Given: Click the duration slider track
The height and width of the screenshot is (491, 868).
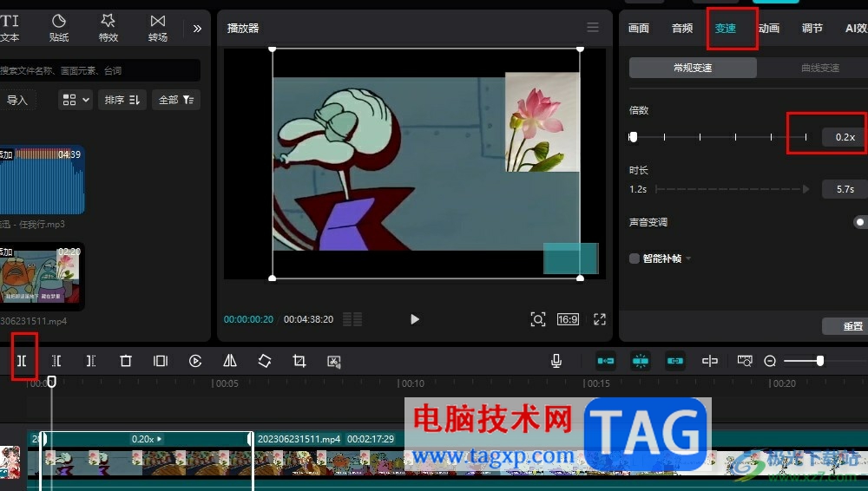Looking at the screenshot, I should [x=732, y=189].
